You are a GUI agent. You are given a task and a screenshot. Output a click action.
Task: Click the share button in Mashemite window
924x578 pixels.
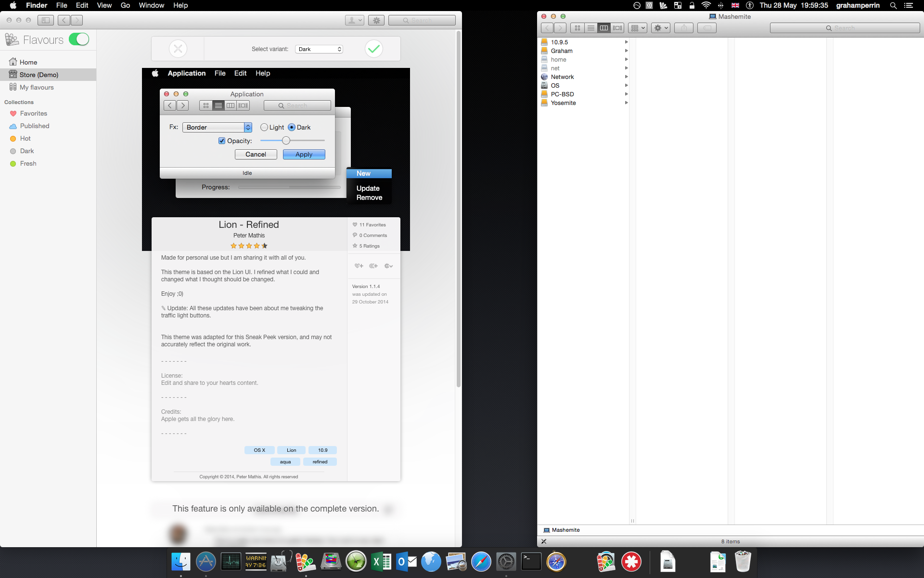pyautogui.click(x=684, y=28)
